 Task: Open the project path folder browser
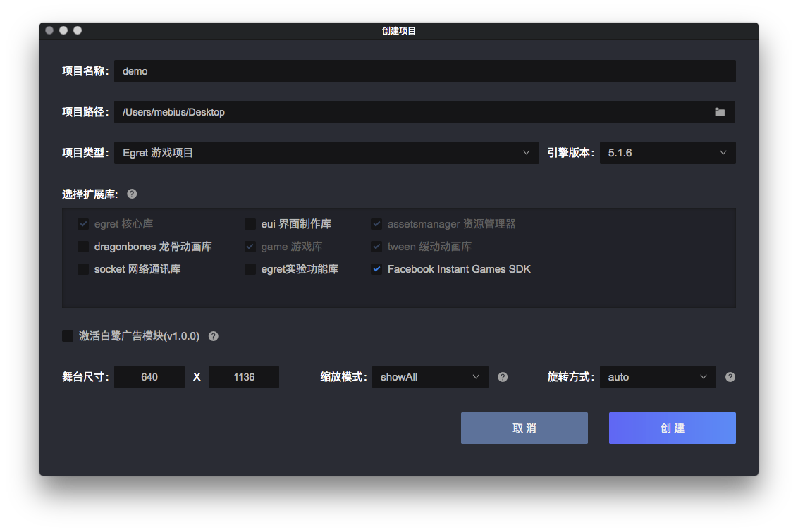(x=720, y=111)
